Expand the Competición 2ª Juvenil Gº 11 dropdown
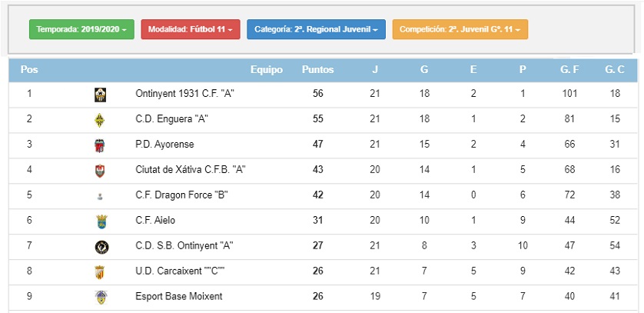 [460, 29]
